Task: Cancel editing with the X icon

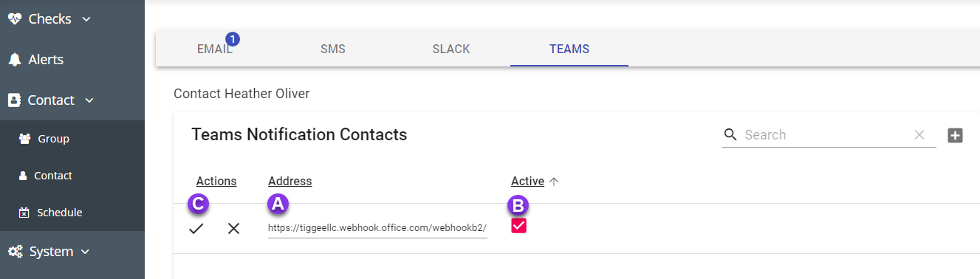Action: point(234,229)
